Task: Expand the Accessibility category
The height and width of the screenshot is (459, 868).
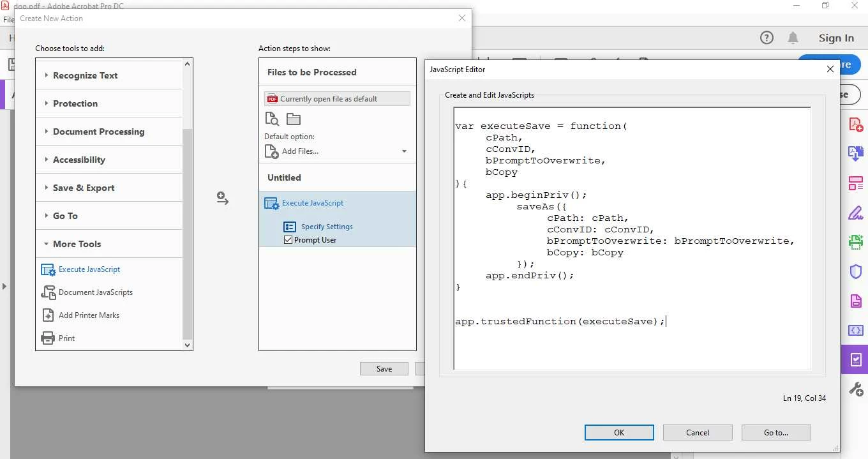Action: click(47, 160)
